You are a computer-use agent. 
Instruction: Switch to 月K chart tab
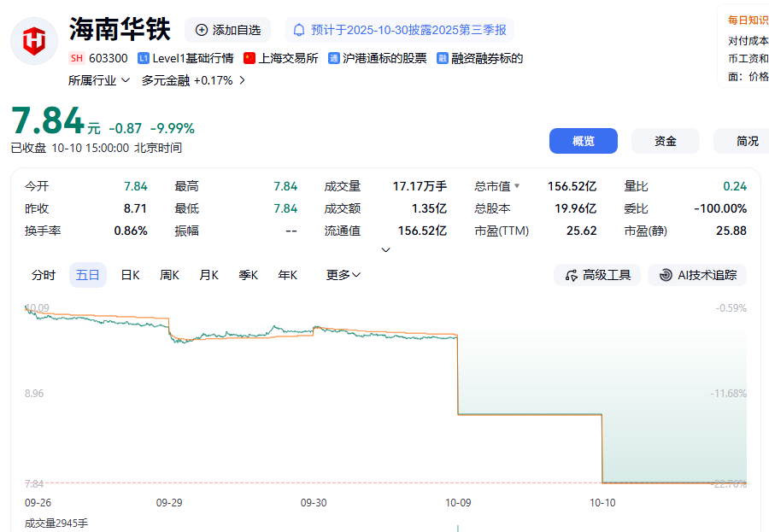(x=209, y=275)
